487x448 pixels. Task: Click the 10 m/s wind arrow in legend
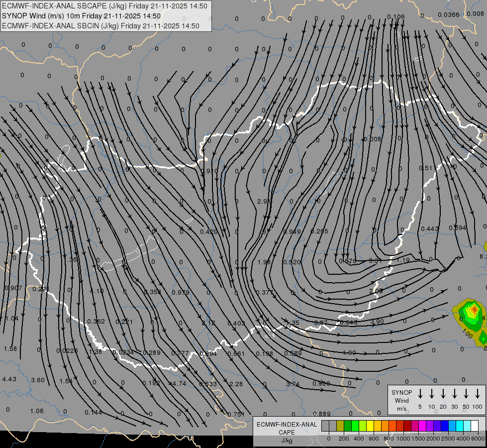(431, 393)
